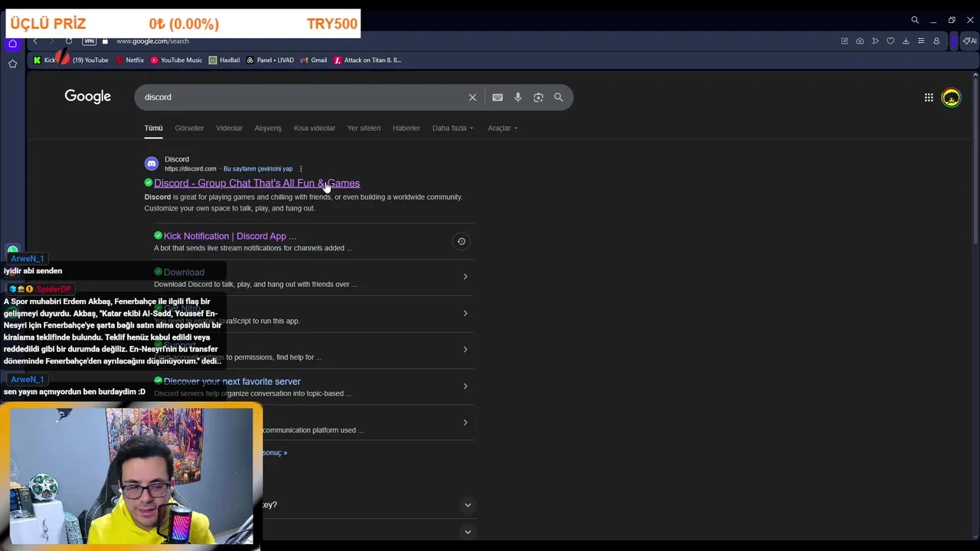The width and height of the screenshot is (980, 551).
Task: Open the HaxBall bookmark
Action: coord(224,60)
